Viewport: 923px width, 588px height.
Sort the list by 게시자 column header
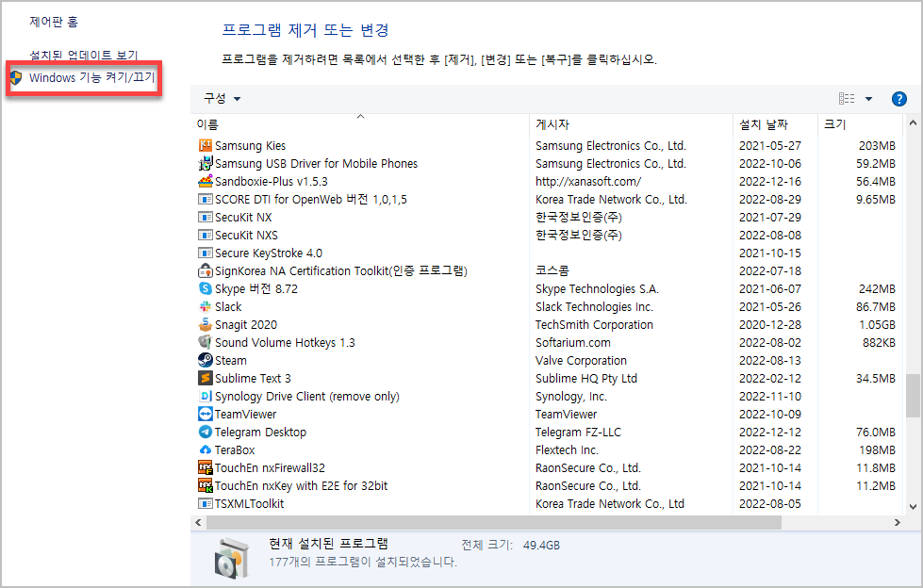[552, 124]
